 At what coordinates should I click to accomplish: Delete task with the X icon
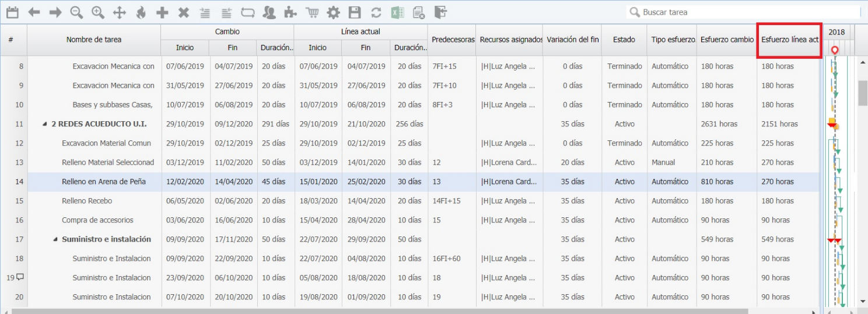pyautogui.click(x=183, y=12)
